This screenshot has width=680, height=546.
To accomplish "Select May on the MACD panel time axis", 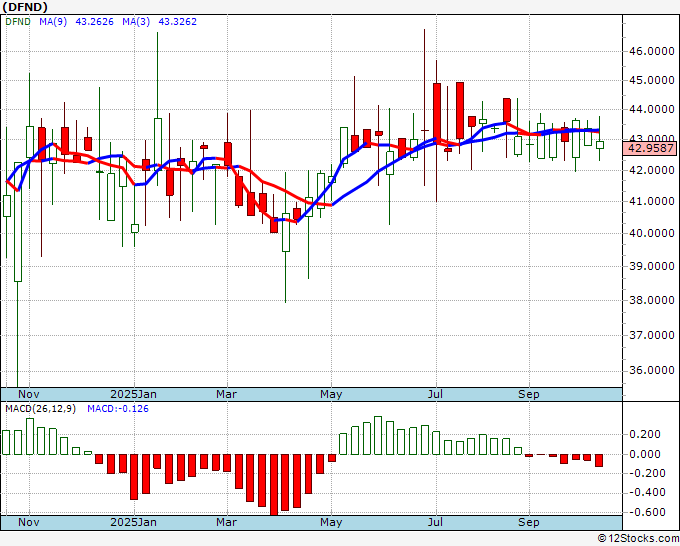I will click(331, 522).
